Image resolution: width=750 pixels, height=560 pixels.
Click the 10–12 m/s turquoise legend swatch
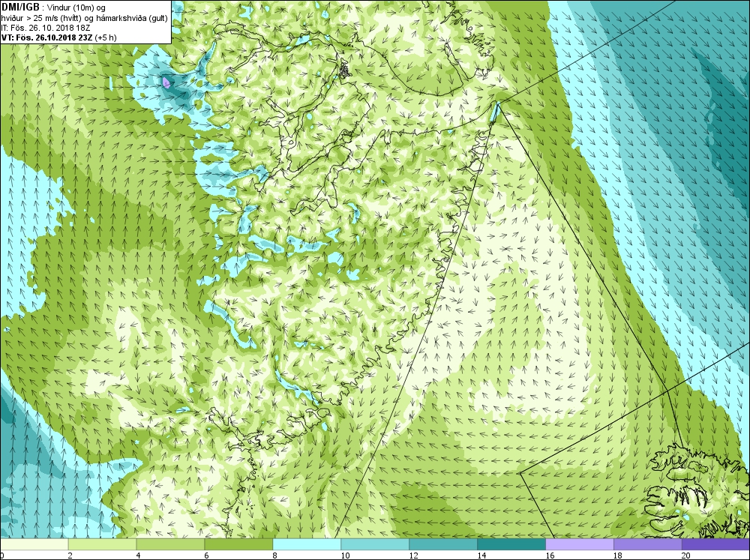(375, 544)
